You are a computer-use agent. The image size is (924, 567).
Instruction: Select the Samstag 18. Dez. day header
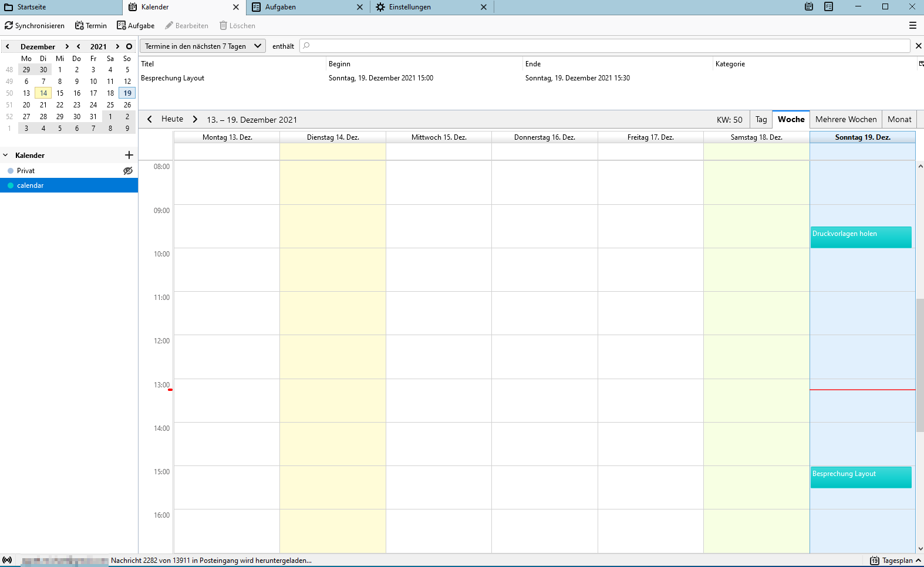[757, 137]
